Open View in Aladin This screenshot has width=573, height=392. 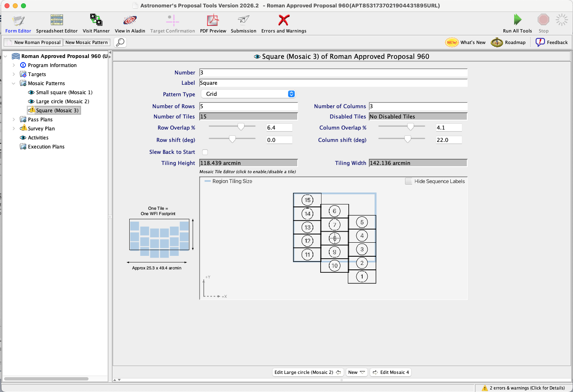(130, 24)
